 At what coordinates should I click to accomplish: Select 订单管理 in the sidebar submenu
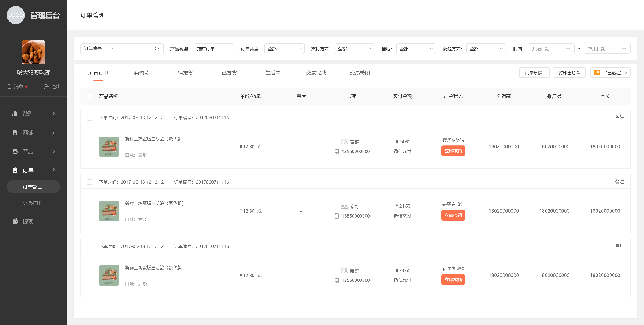[x=33, y=187]
